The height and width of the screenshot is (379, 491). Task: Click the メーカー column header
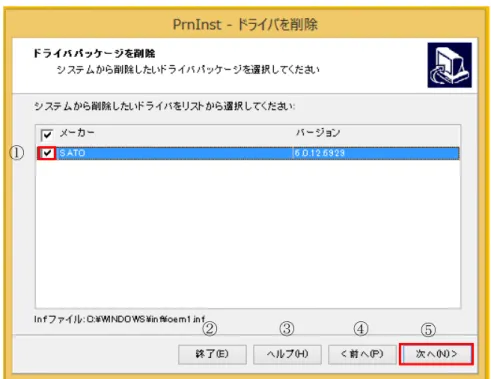77,133
